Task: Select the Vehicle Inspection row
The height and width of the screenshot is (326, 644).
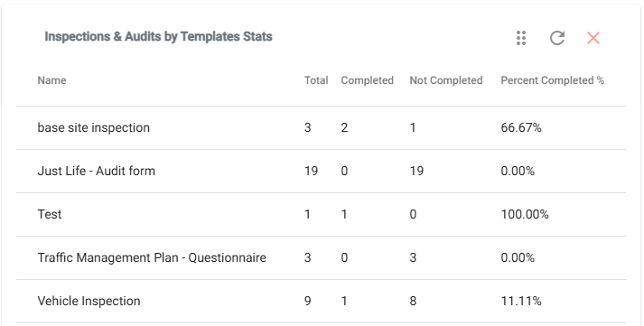Action: [322, 301]
